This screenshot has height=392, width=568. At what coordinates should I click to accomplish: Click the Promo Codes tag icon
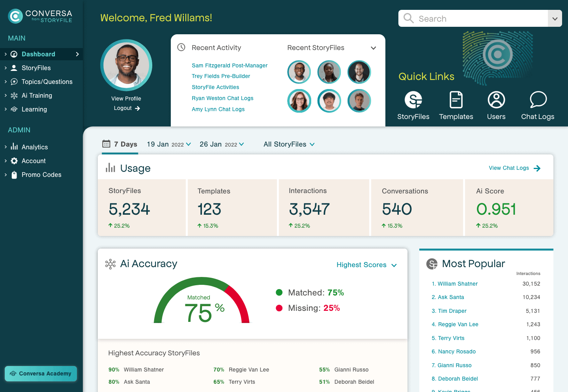[14, 175]
